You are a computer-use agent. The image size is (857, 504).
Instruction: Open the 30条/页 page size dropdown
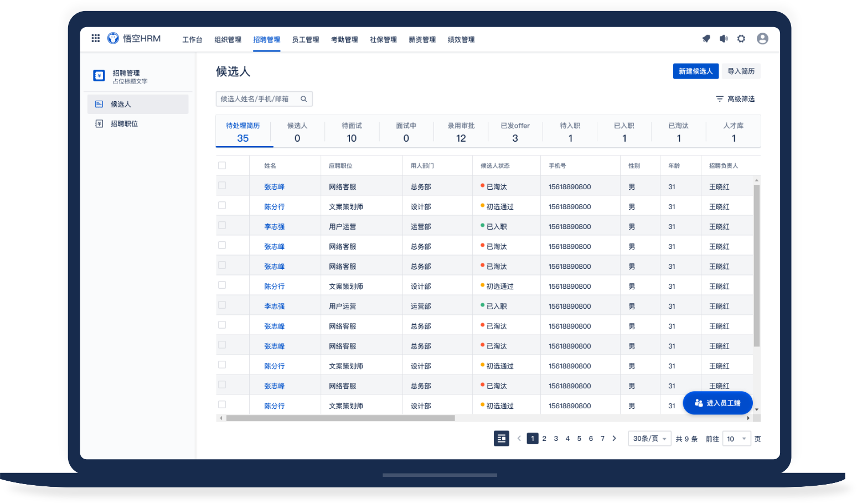(649, 439)
